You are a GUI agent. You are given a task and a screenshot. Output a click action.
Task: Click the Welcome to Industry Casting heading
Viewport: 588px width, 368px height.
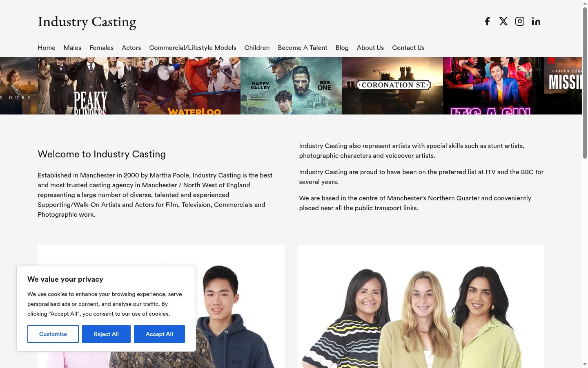(x=102, y=154)
